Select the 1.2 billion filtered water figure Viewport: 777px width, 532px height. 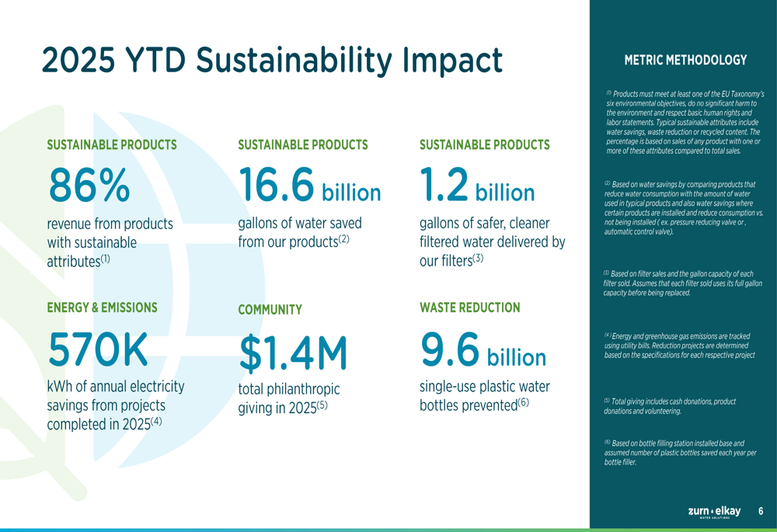point(477,185)
